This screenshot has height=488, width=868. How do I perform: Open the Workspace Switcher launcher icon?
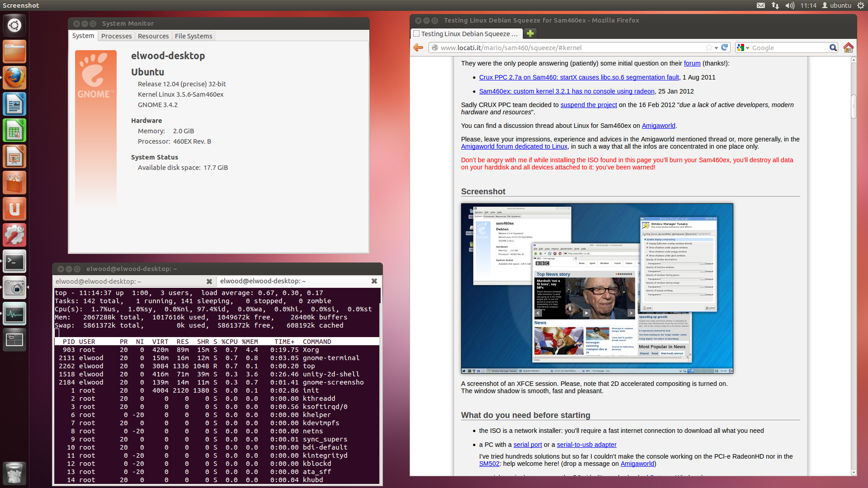[x=14, y=340]
